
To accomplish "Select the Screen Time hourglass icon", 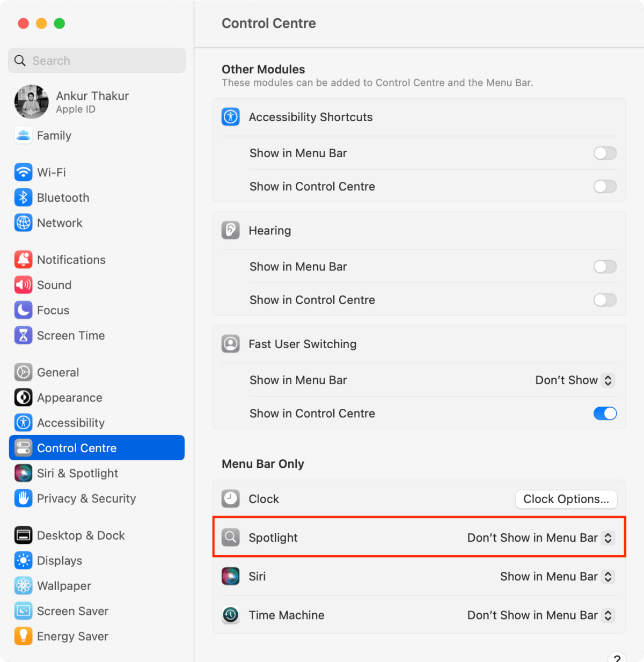I will 23,335.
